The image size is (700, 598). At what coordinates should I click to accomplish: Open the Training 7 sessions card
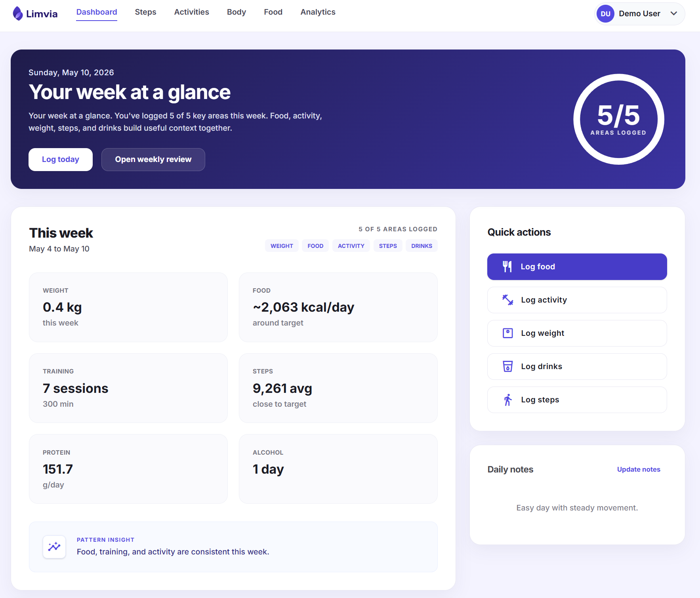(x=128, y=388)
